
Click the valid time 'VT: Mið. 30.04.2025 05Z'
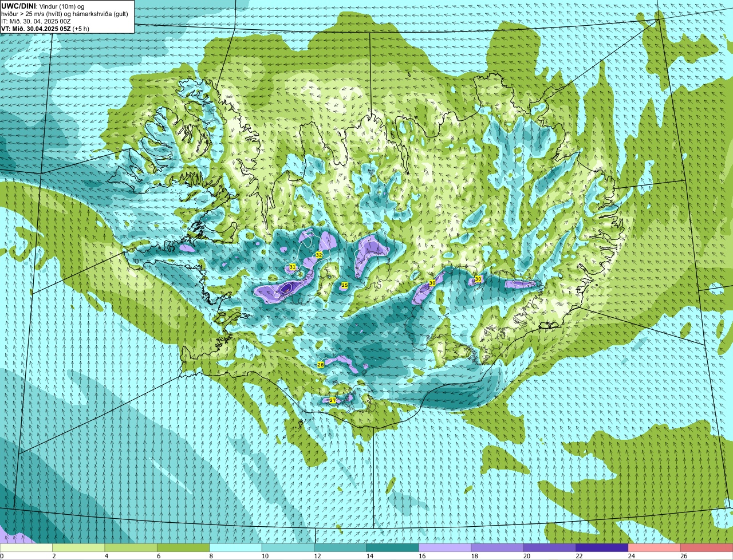36,29
